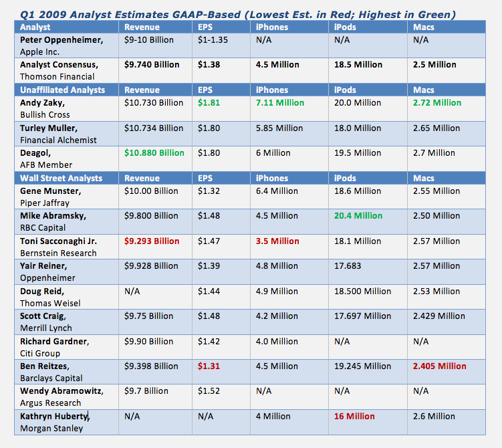Image resolution: width=502 pixels, height=448 pixels.
Task: Select the green "$10.880 Billion" revenue value
Action: click(154, 153)
